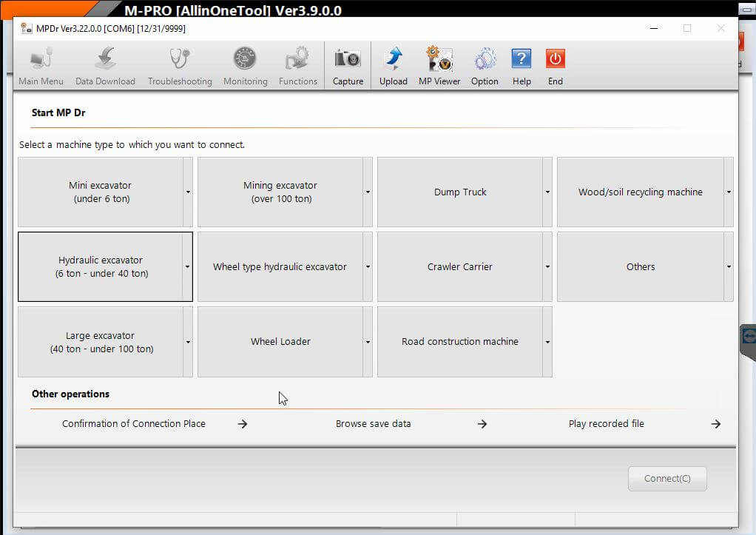Open Confirmation of Connection Place link
756x535 pixels.
(x=134, y=424)
